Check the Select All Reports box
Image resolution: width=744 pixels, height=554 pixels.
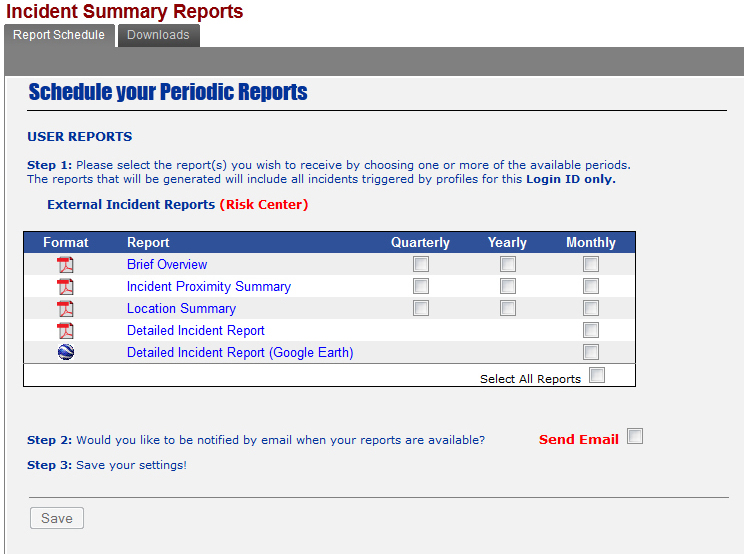pyautogui.click(x=597, y=376)
